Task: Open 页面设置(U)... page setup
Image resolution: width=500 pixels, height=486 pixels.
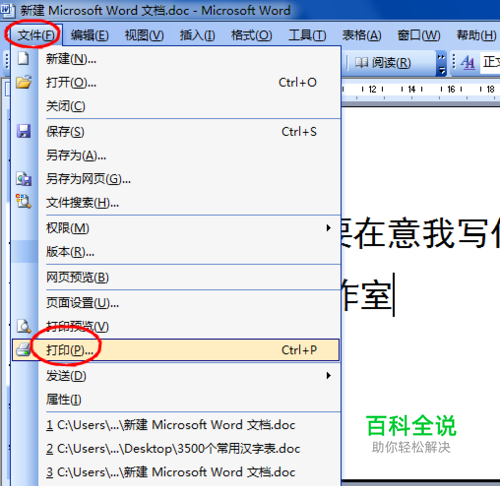Action: [176, 303]
